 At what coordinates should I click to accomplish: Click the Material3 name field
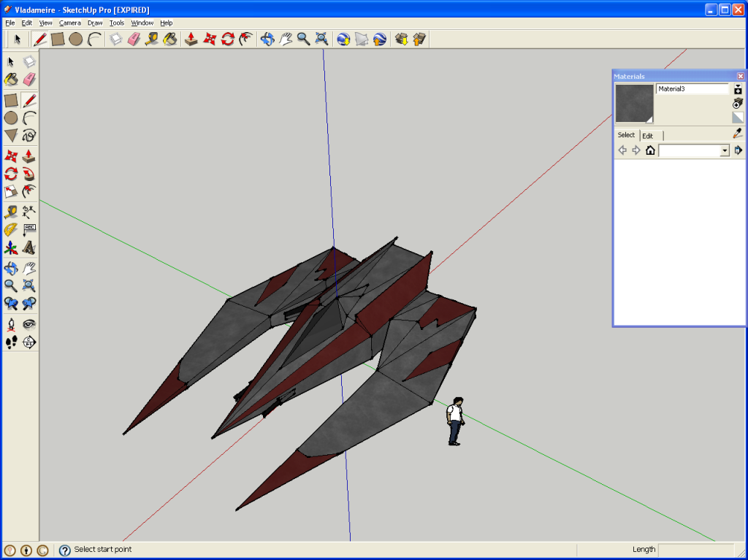[692, 89]
